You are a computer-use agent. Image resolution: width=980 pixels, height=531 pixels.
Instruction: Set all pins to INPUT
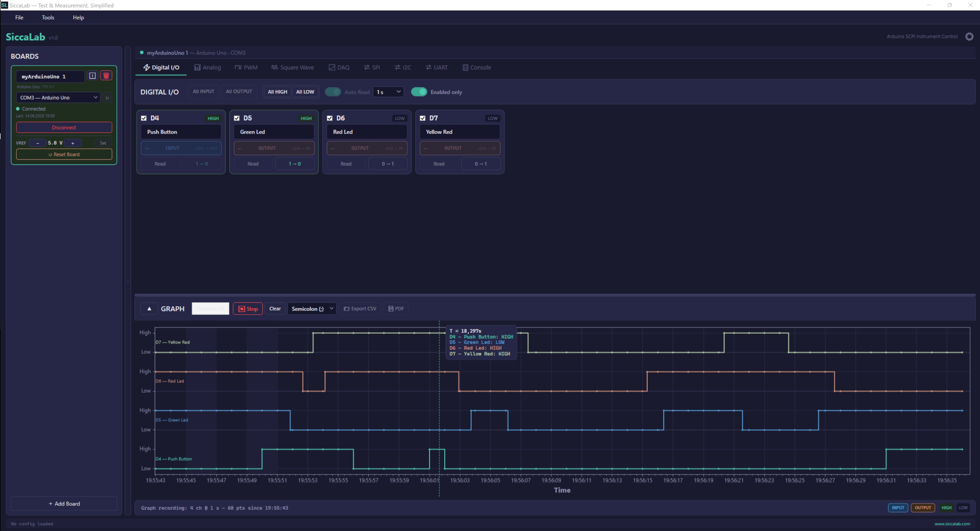pyautogui.click(x=204, y=92)
